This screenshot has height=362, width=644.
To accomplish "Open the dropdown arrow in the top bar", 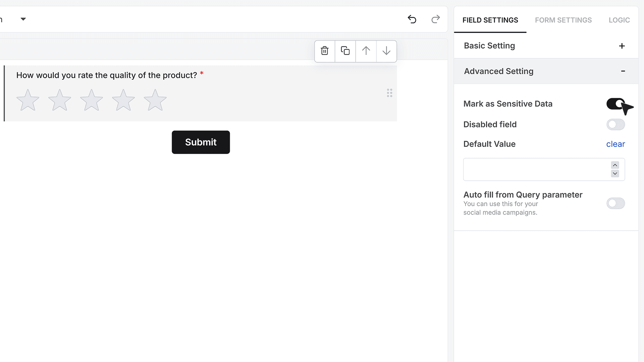I will (x=23, y=19).
